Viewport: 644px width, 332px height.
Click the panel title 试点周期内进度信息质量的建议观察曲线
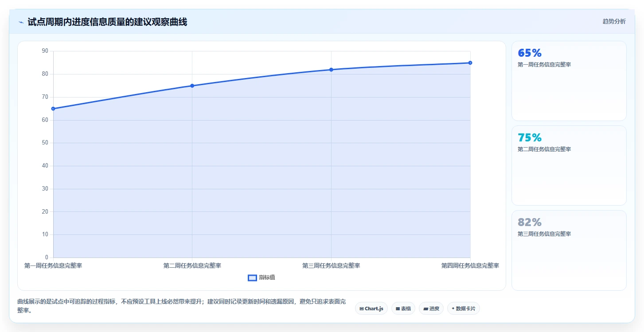(x=107, y=22)
